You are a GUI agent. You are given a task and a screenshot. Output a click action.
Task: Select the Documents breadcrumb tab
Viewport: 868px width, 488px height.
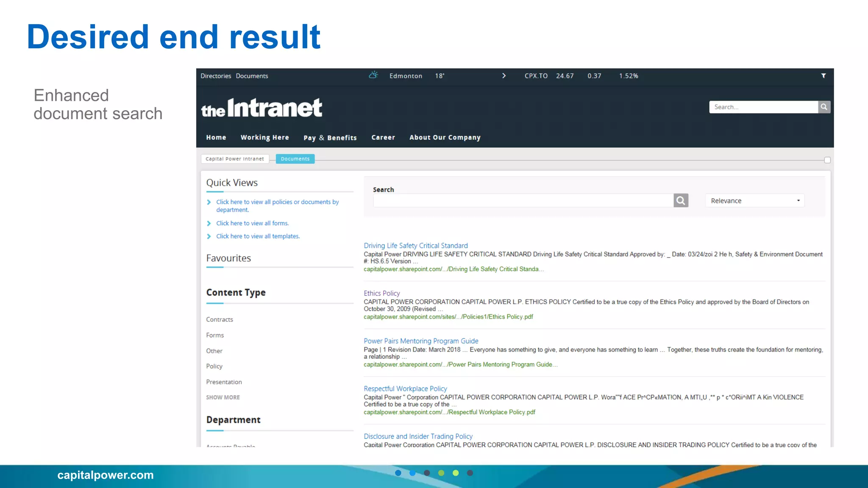[x=295, y=159]
